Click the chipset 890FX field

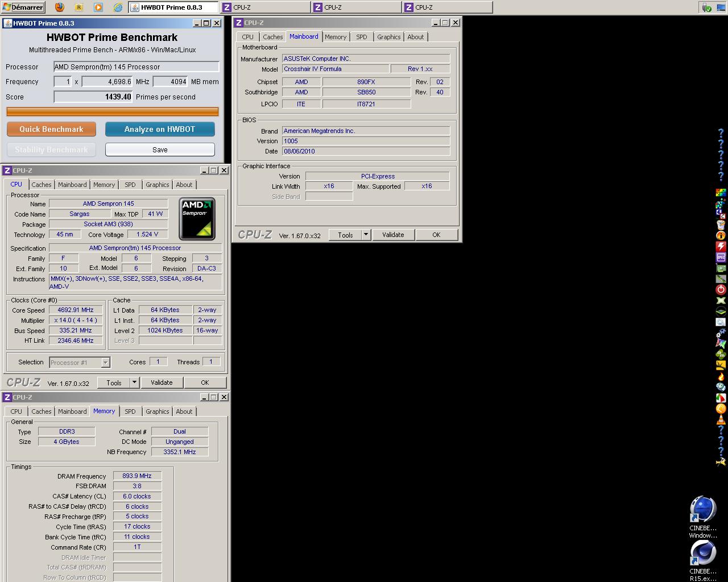(x=366, y=82)
